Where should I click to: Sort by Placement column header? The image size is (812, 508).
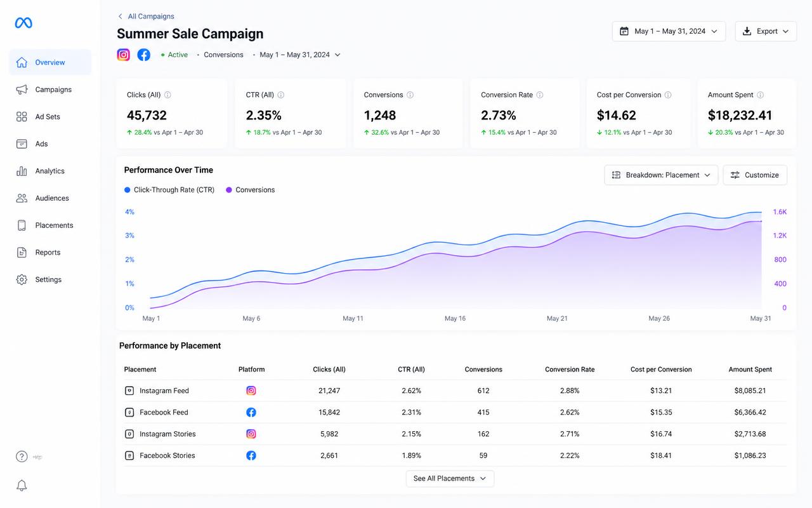[x=140, y=370]
